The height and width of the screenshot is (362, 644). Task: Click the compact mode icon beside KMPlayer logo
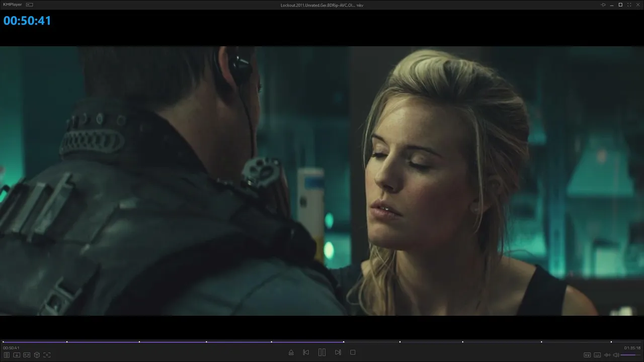click(x=30, y=5)
